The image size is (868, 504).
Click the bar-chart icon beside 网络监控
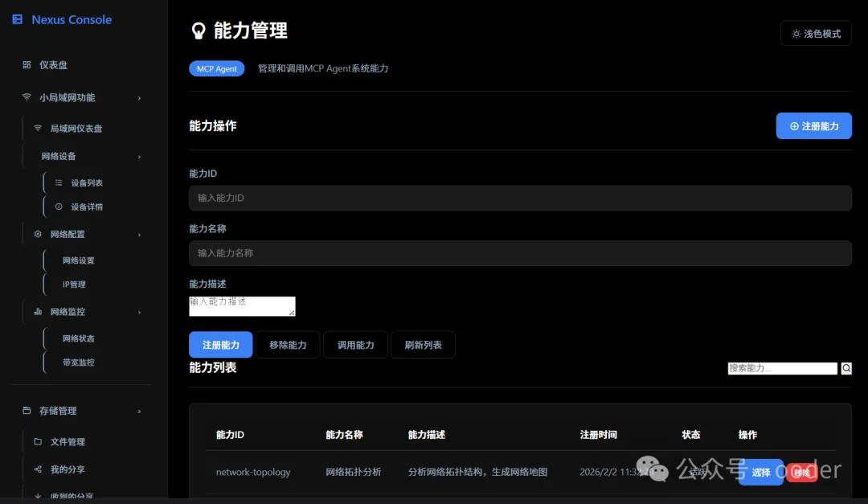[x=36, y=311]
